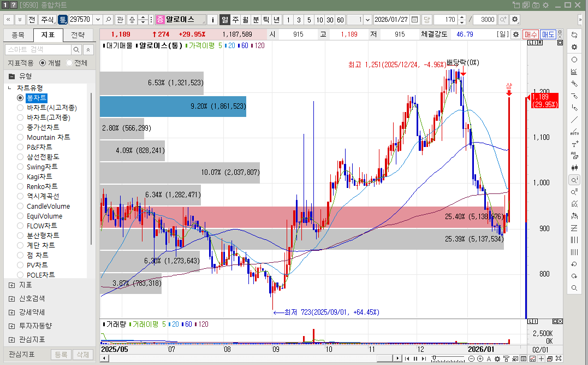Expand the 지표 tree node
This screenshot has width=588, height=365.
pos(11,285)
